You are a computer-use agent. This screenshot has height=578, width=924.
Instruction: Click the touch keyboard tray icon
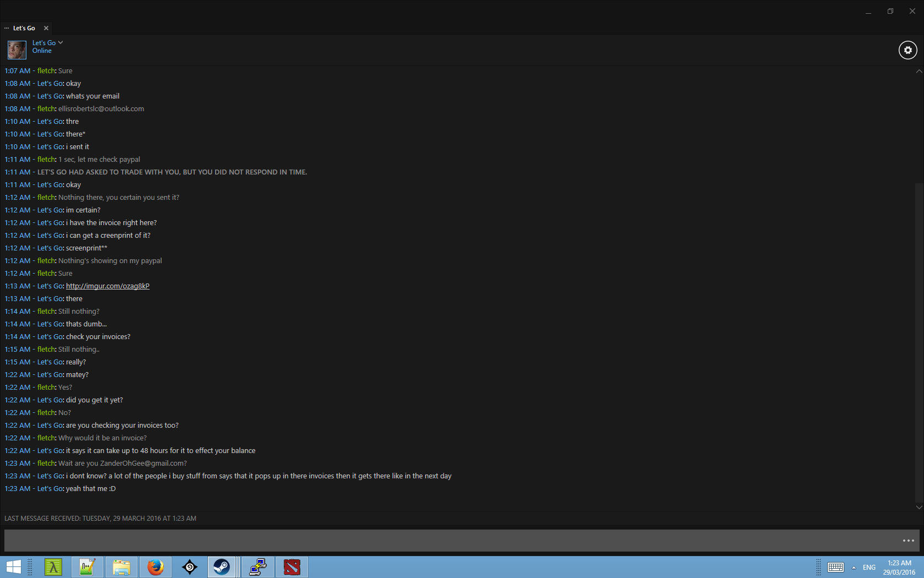835,567
